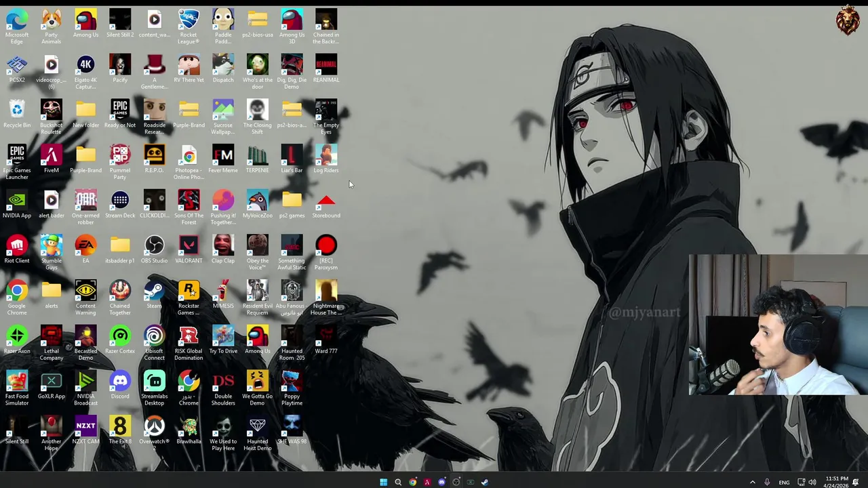Open the Ready or Not shortcut
The height and width of the screenshot is (488, 868).
click(x=120, y=114)
